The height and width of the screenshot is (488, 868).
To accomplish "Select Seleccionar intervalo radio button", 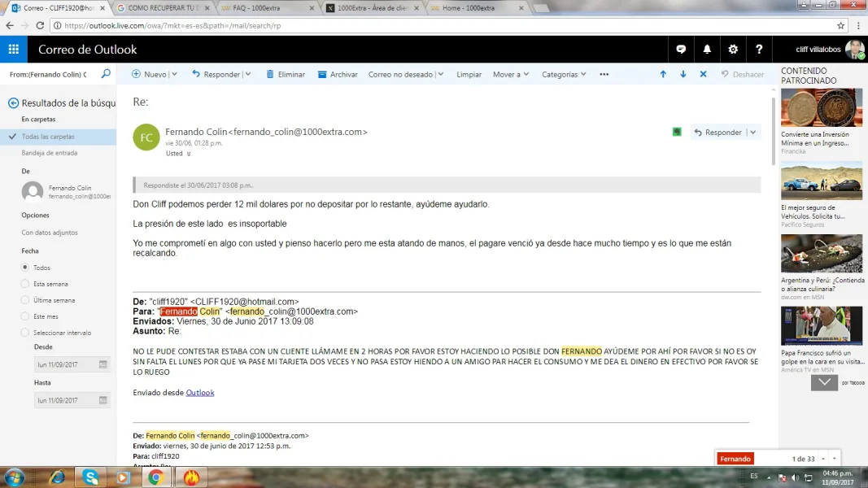I will pos(25,333).
